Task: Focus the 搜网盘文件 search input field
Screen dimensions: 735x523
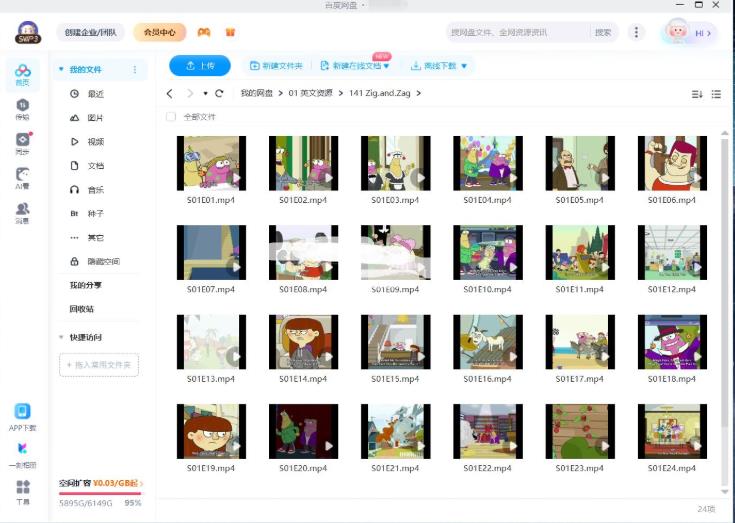Action: pos(518,32)
